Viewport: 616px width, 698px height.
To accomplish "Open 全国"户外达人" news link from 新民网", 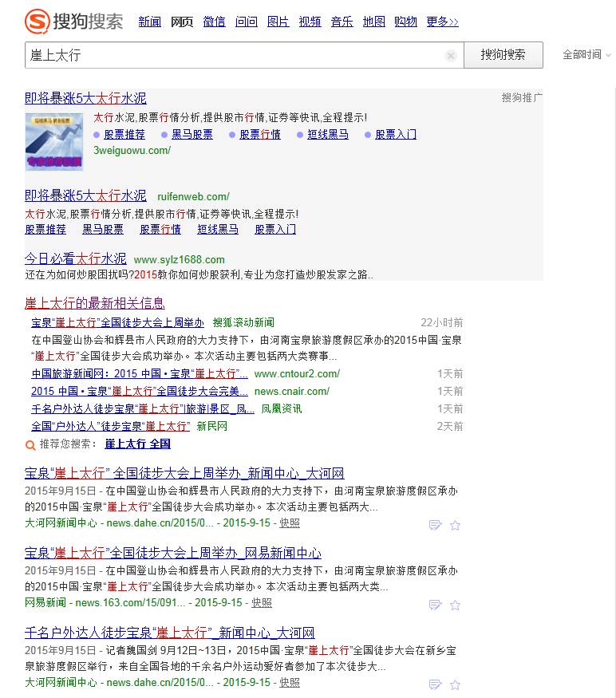I will [110, 427].
